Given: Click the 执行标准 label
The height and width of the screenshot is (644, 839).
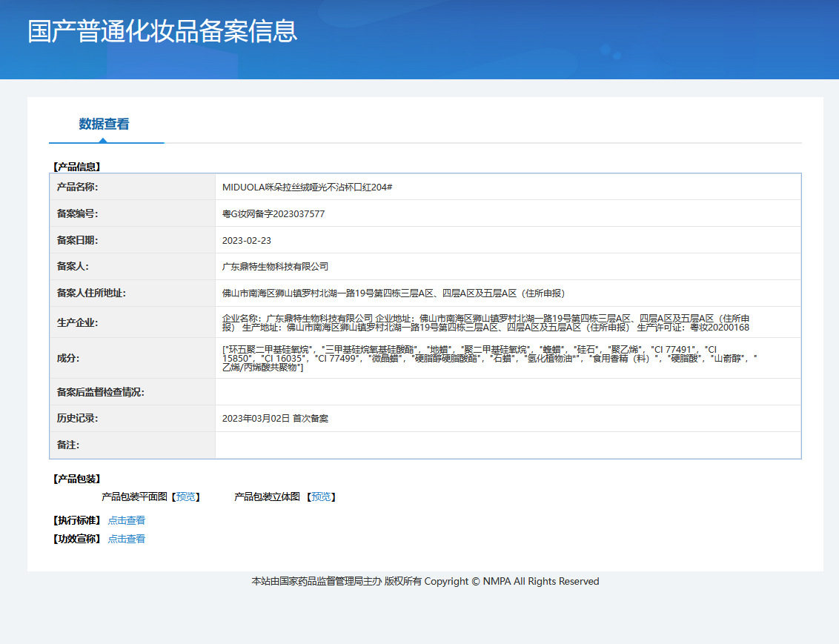Looking at the screenshot, I should (76, 520).
